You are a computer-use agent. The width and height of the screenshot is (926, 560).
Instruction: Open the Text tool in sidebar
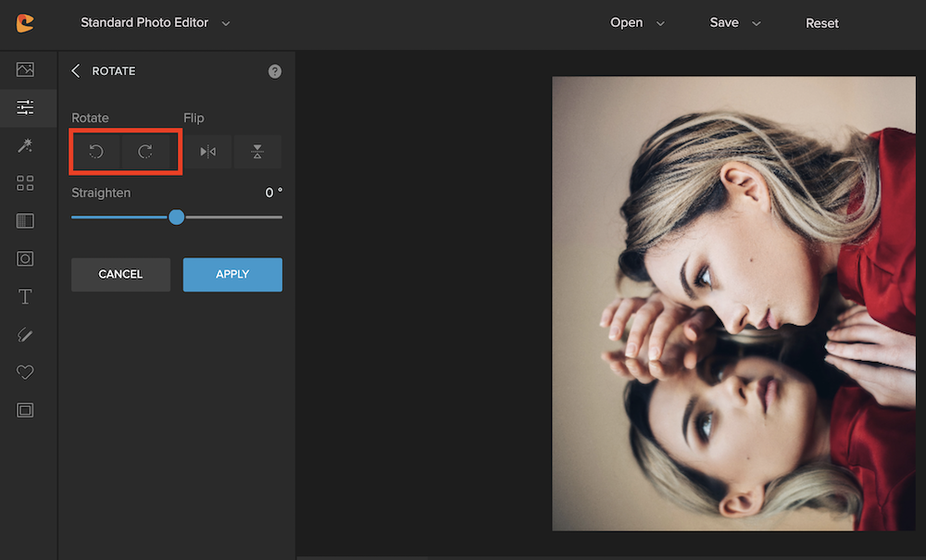(x=25, y=297)
